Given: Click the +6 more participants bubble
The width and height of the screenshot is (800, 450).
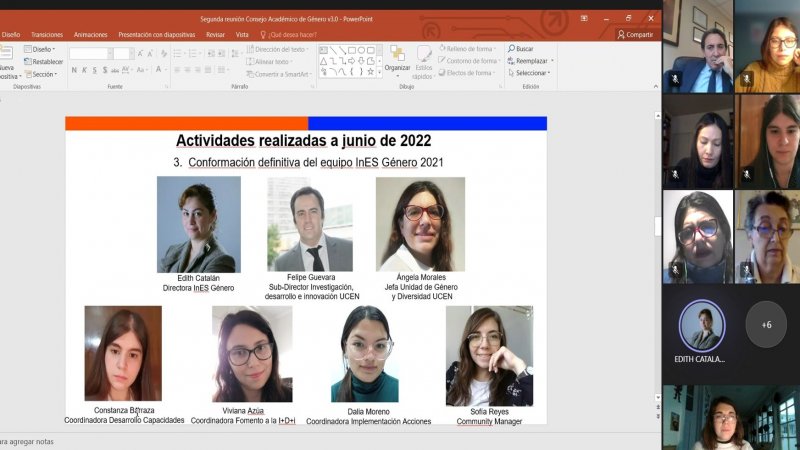Looking at the screenshot, I should tap(766, 324).
